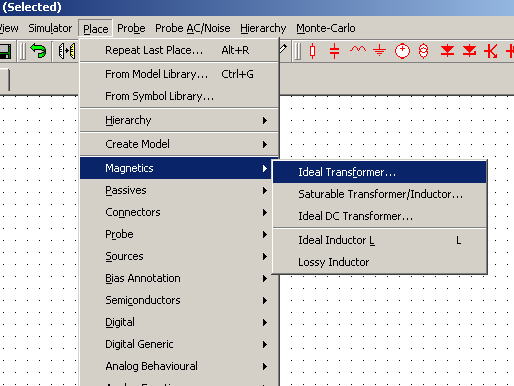The image size is (514, 386).
Task: Place a diode using the first diode icon
Action: (447, 51)
